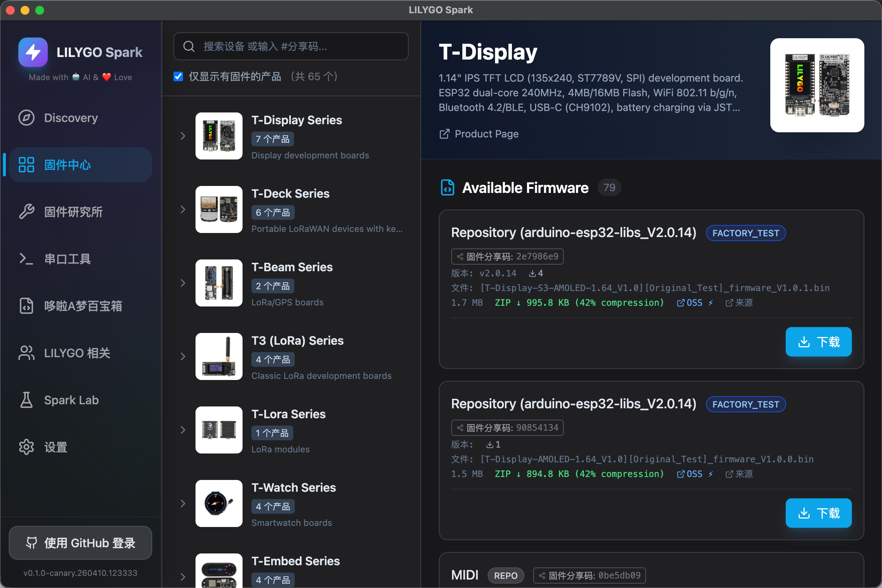This screenshot has height=588, width=882.
Task: Open the Discovery section
Action: 80,118
